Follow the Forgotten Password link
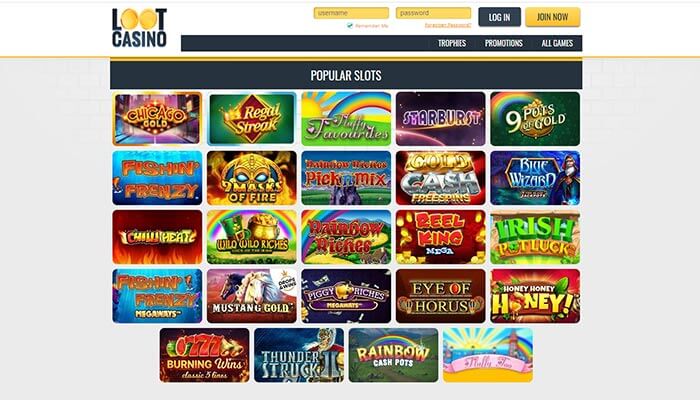Screen dimensions: 700x400 click(x=448, y=25)
